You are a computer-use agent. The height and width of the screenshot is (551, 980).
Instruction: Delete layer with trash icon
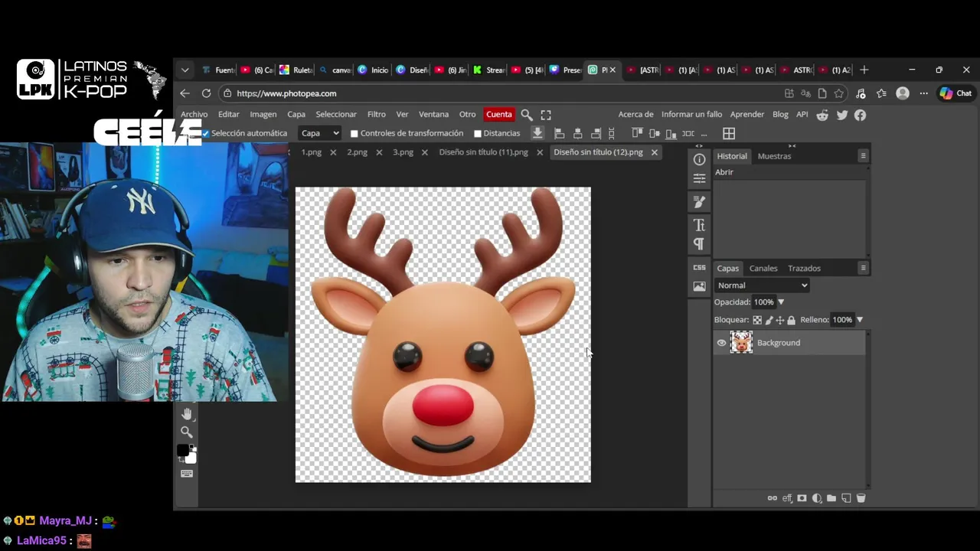(x=861, y=498)
